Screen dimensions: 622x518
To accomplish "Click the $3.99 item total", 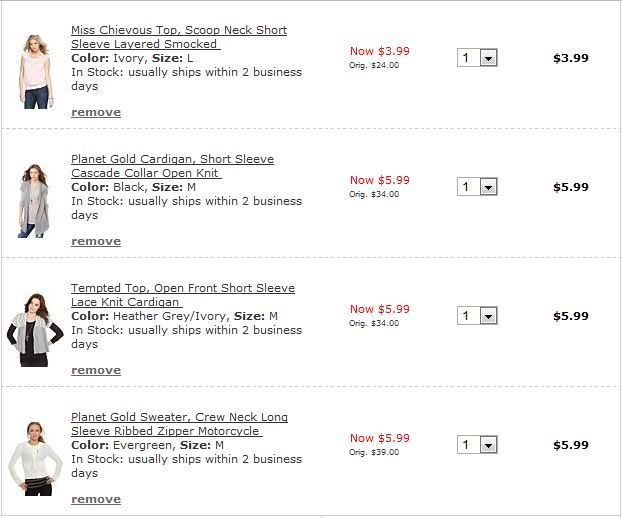I will pyautogui.click(x=571, y=58).
